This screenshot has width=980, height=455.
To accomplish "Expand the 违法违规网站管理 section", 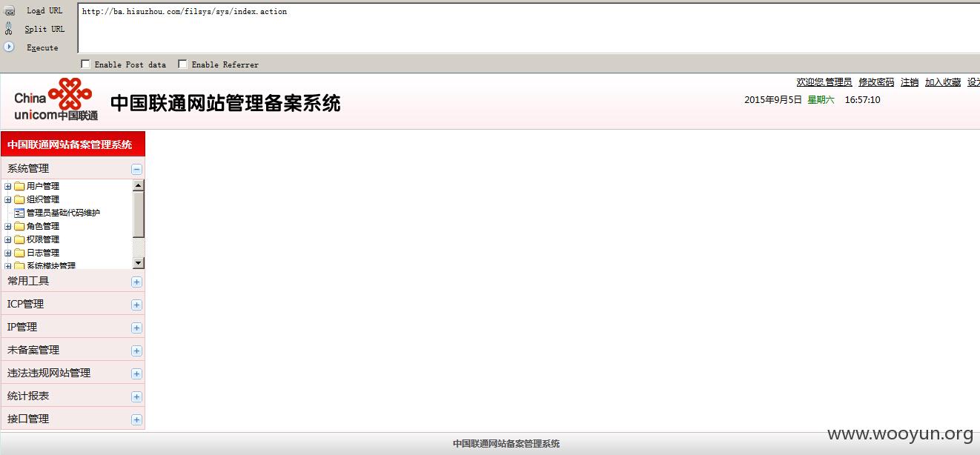I will (x=136, y=373).
